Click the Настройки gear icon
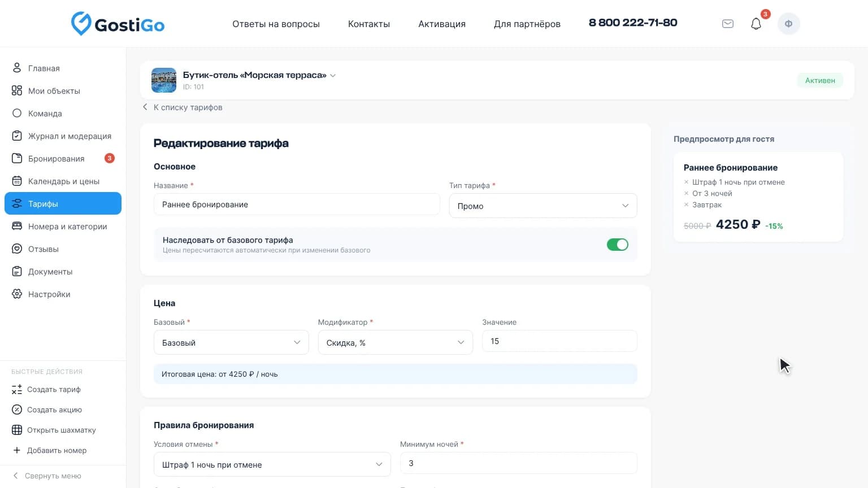This screenshot has height=488, width=868. (17, 294)
